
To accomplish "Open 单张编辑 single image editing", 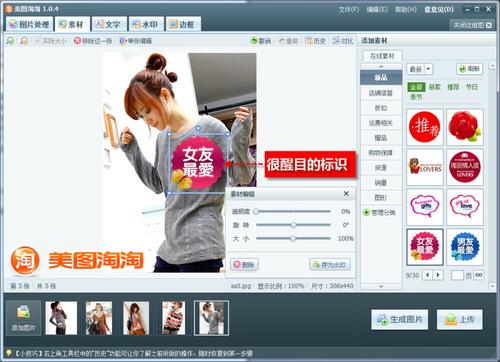I will click(x=136, y=41).
